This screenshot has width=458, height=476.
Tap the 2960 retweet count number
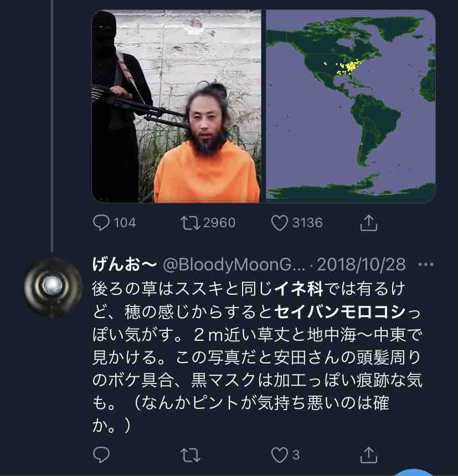pos(219,223)
